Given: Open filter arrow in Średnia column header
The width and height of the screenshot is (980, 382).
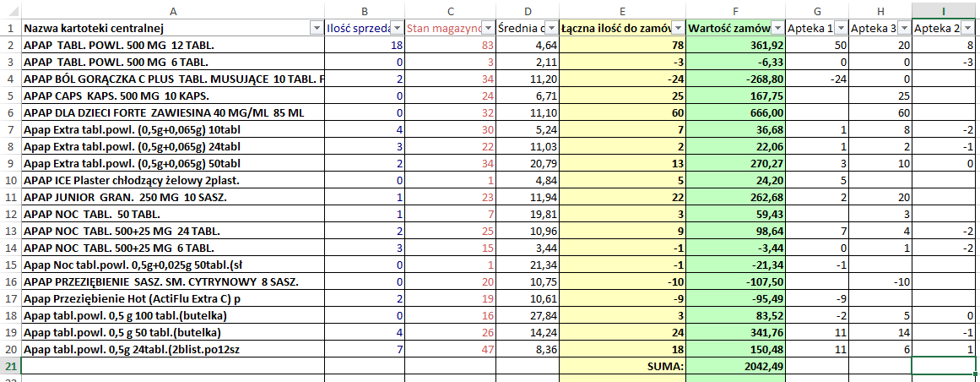Looking at the screenshot, I should pos(550,29).
